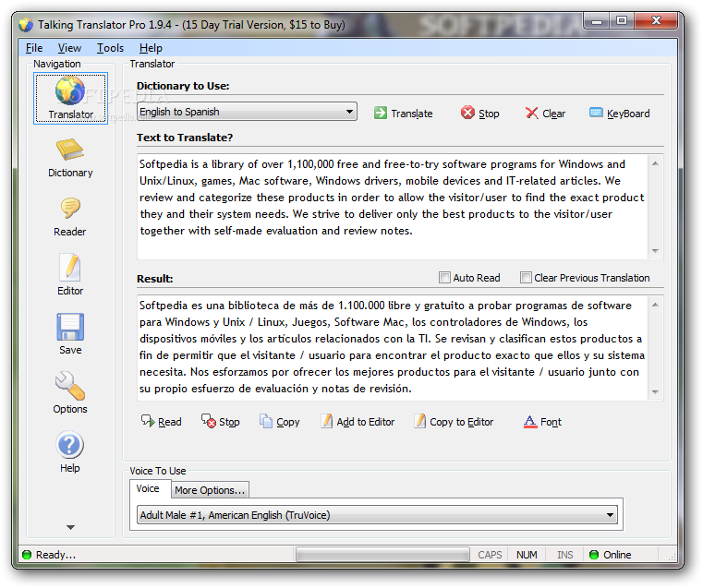
Task: Click source text scrollbar up arrow
Action: click(655, 163)
